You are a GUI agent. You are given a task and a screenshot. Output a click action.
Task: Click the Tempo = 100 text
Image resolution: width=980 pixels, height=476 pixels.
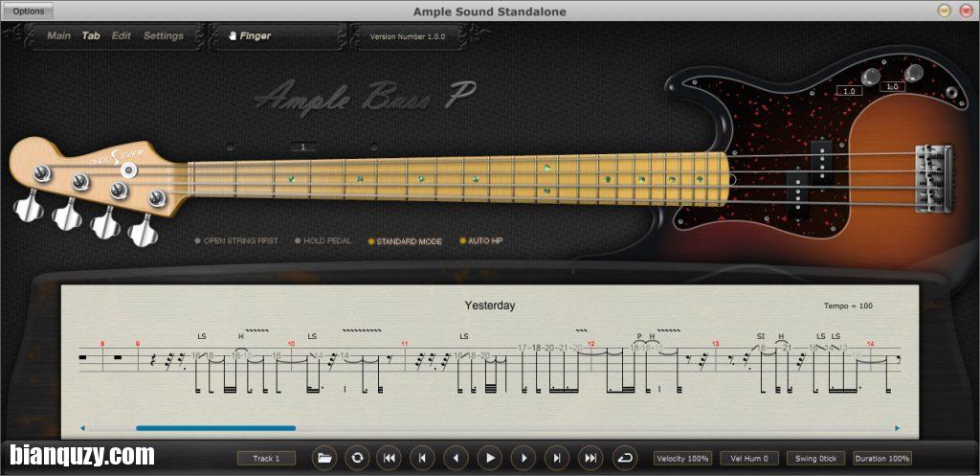(x=849, y=306)
